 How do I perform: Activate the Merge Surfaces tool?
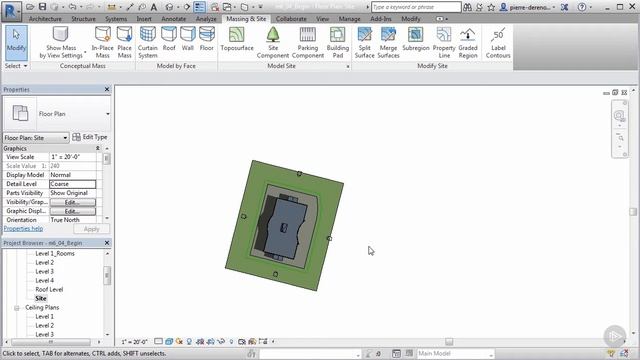point(388,43)
